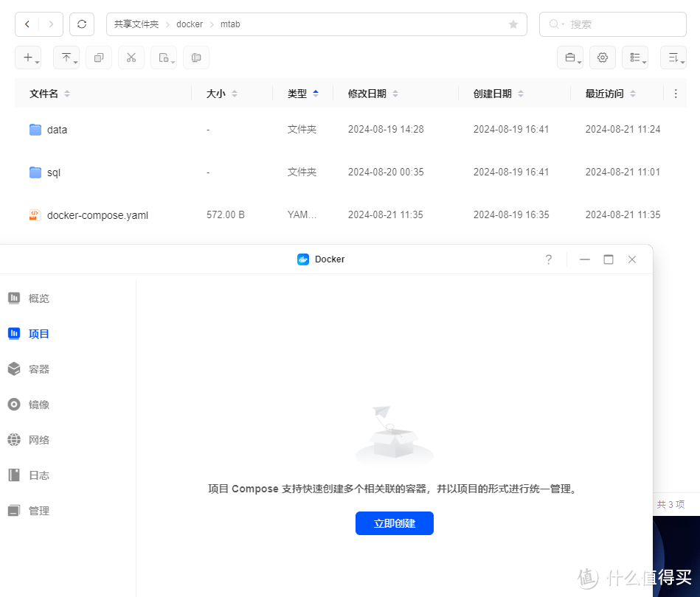
Task: Select the 项目 (Projects) tab in Docker sidebar
Action: point(38,333)
